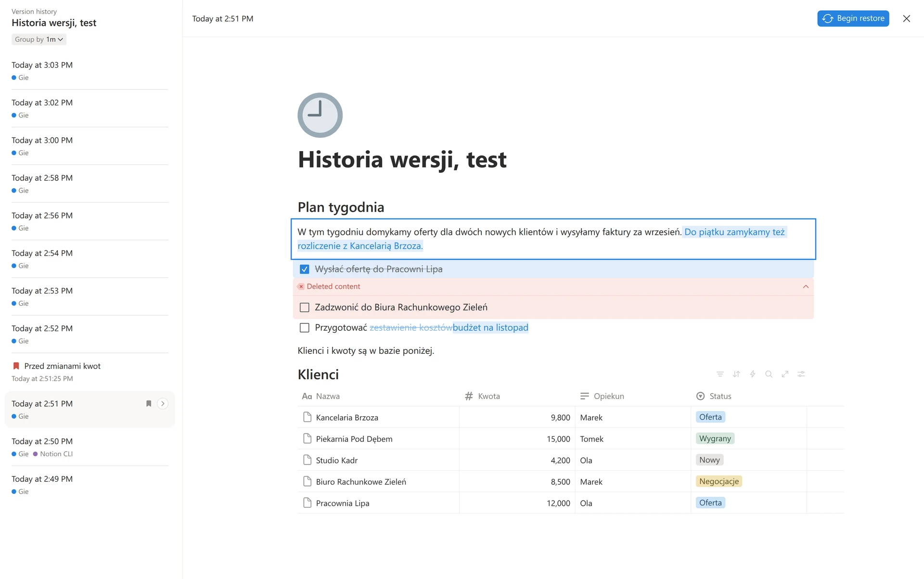The image size is (924, 579).
Task: Open Studio Kadr page icon
Action: [308, 460]
